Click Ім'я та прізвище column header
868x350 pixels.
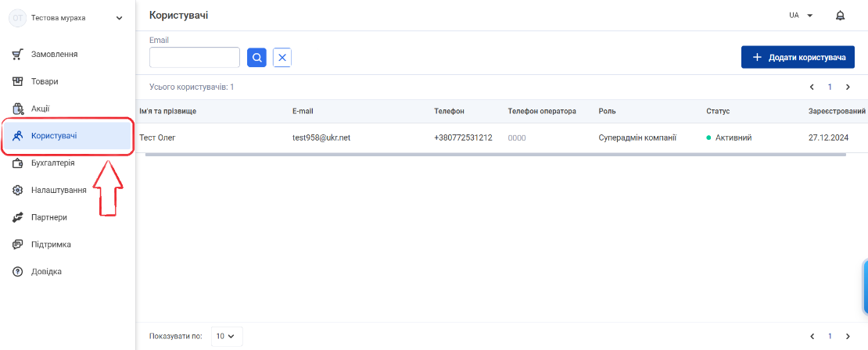pyautogui.click(x=167, y=111)
